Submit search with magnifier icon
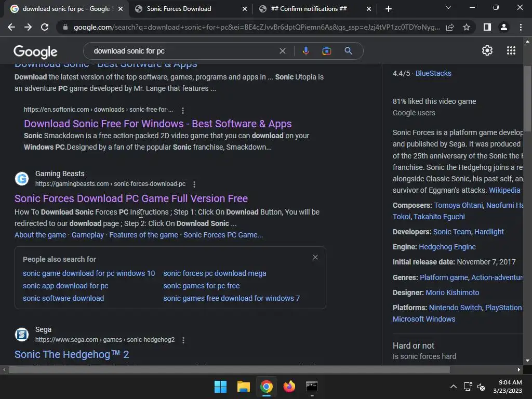The height and width of the screenshot is (399, 532). coord(348,51)
